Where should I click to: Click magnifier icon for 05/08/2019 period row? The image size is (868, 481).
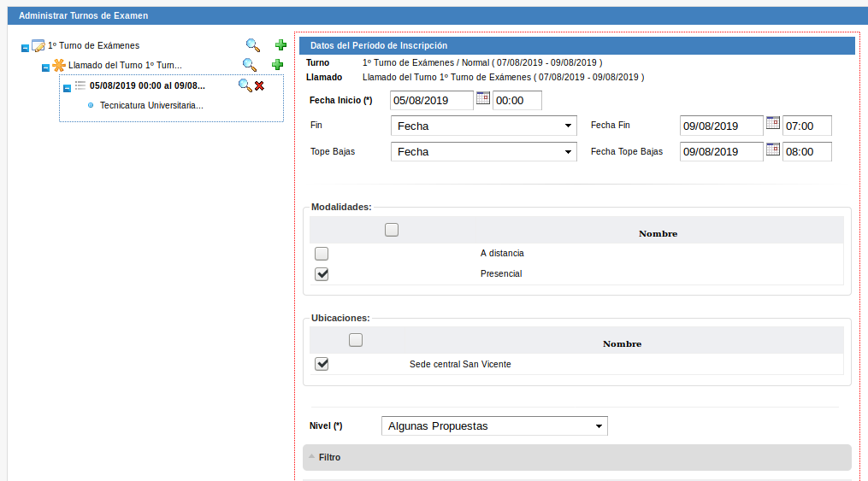(245, 85)
